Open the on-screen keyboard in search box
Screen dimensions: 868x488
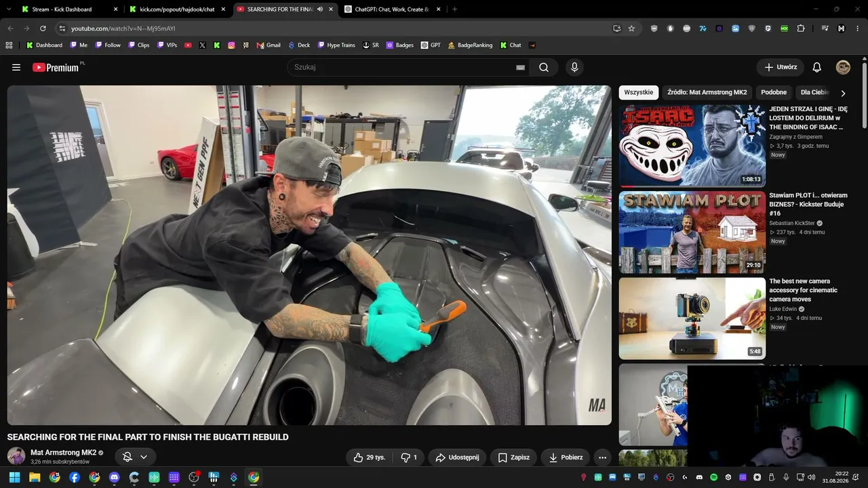tap(520, 67)
